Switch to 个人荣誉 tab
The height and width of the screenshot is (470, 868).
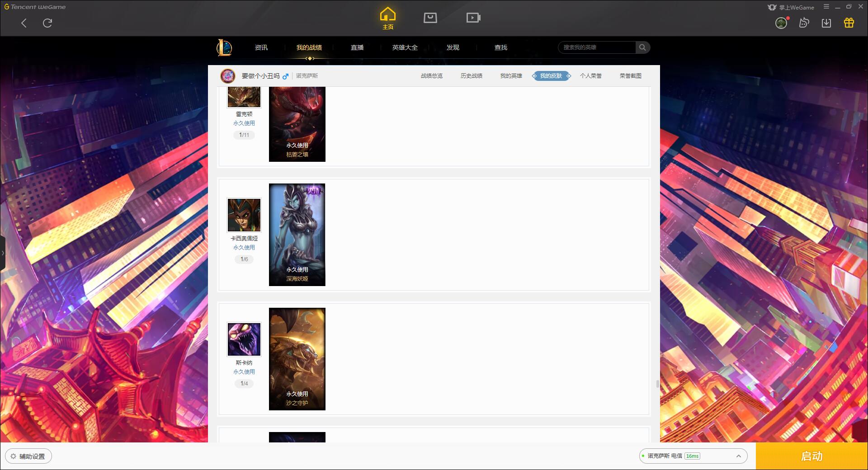point(591,76)
